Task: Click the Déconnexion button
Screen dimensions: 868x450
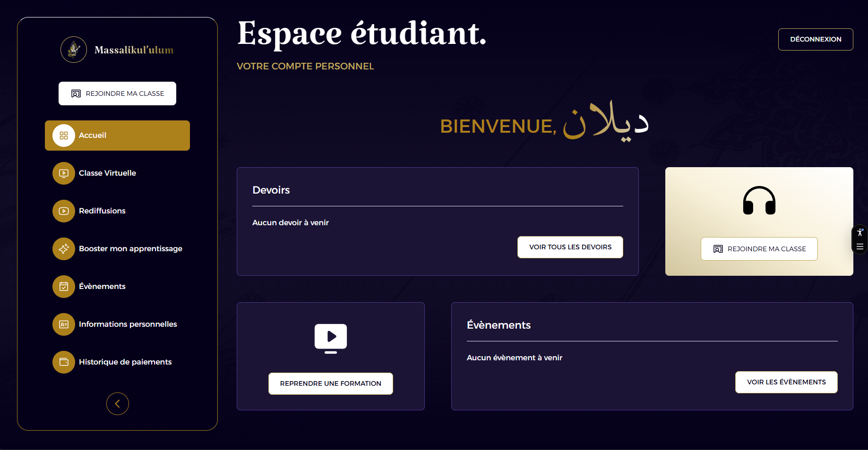Action: (815, 39)
